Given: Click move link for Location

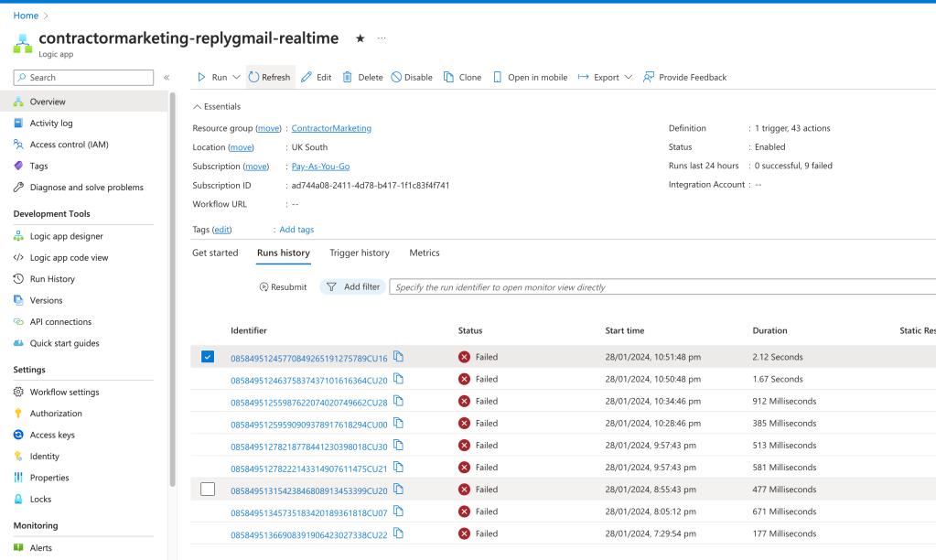Looking at the screenshot, I should pos(242,147).
